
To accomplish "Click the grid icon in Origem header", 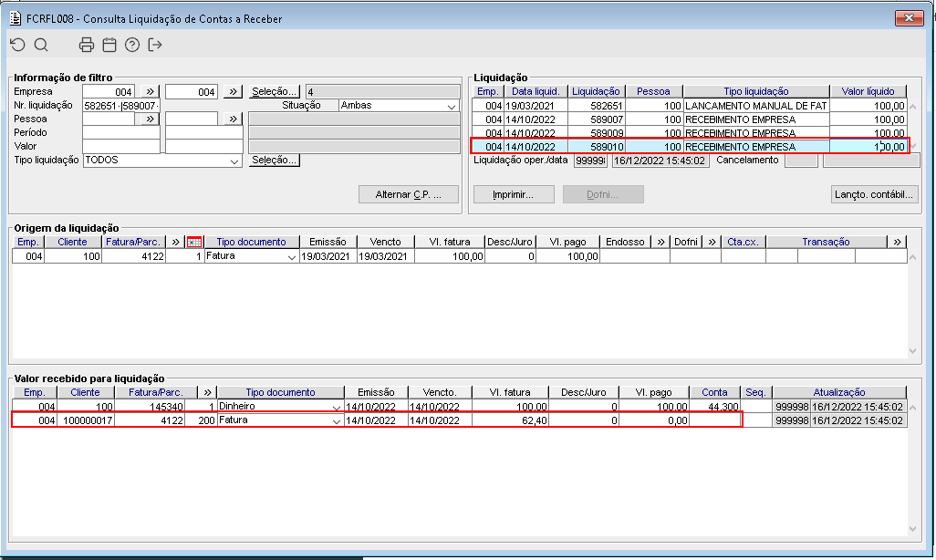I will (x=194, y=242).
